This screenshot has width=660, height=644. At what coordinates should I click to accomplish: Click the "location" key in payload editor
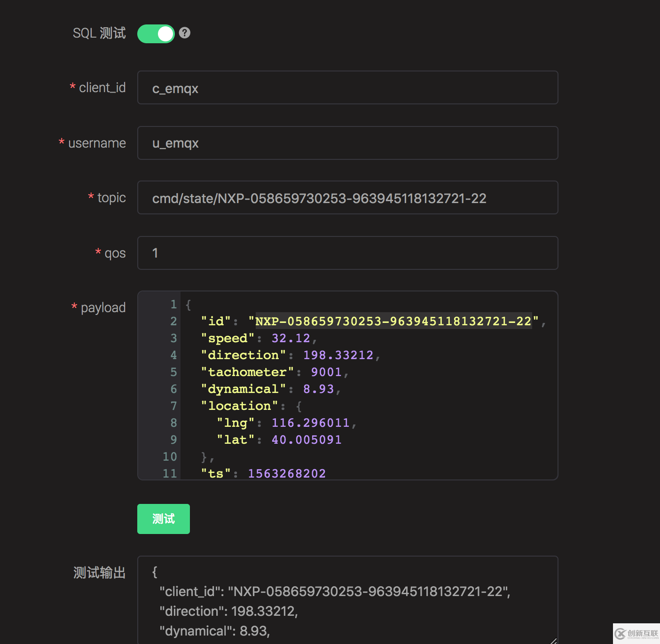click(240, 406)
